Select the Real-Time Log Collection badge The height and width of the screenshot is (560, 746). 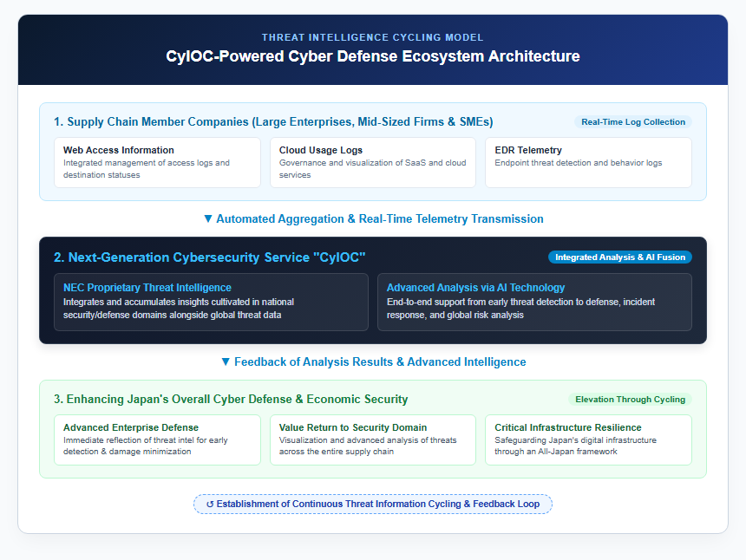coord(633,121)
